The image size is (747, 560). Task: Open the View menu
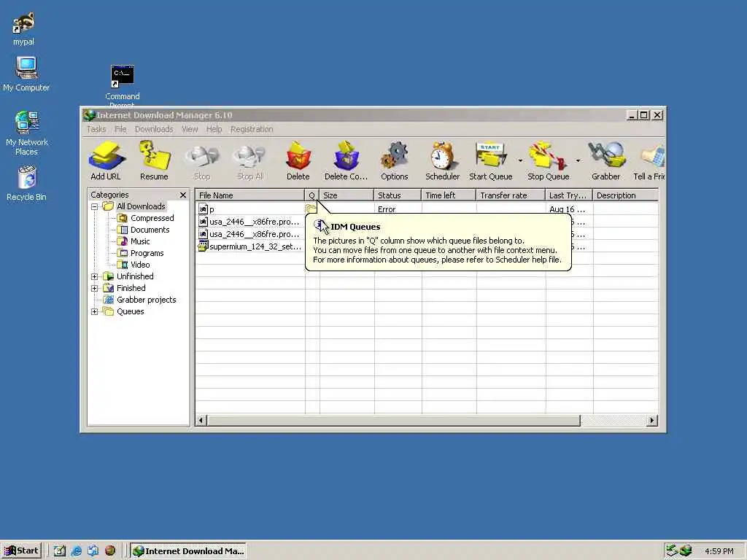[190, 129]
